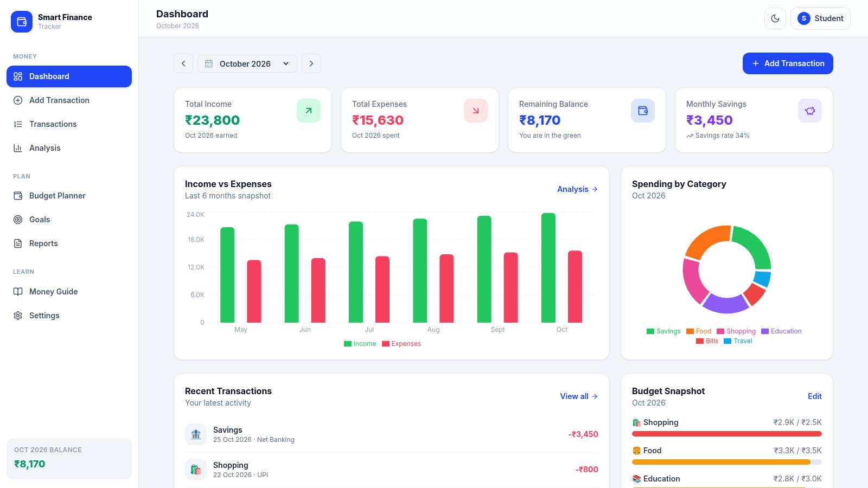The height and width of the screenshot is (488, 868).
Task: Open Transactions in the sidebar
Action: coord(69,124)
